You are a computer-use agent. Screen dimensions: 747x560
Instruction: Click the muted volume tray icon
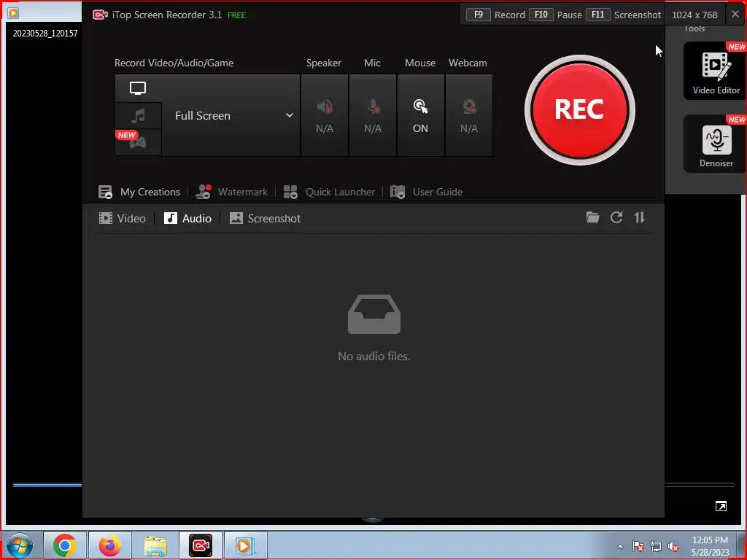[x=673, y=546]
